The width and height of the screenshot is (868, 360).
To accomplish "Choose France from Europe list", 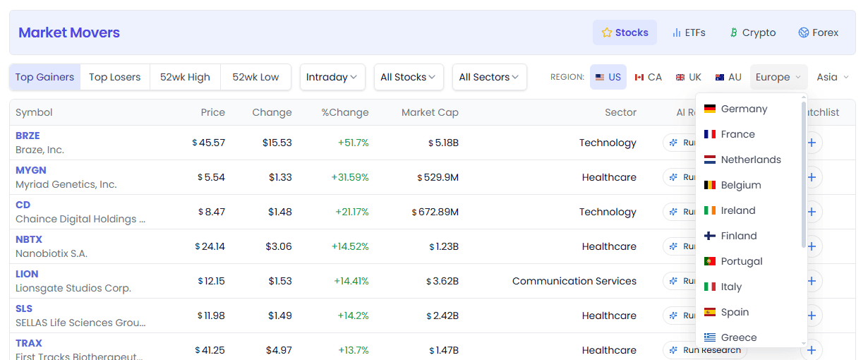I will pos(748,134).
